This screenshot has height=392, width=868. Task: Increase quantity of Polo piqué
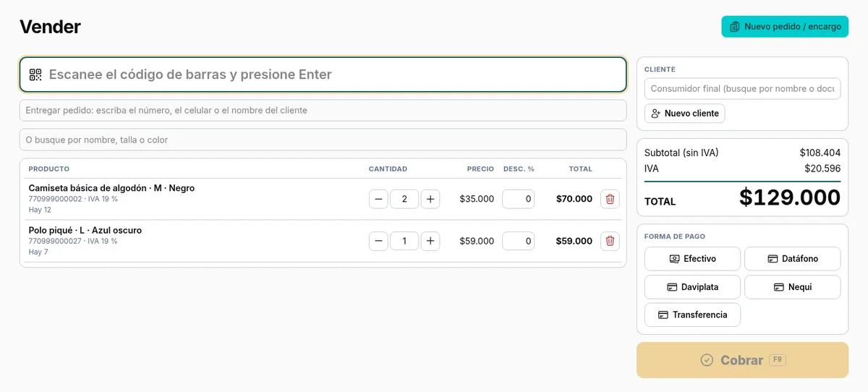coord(430,241)
